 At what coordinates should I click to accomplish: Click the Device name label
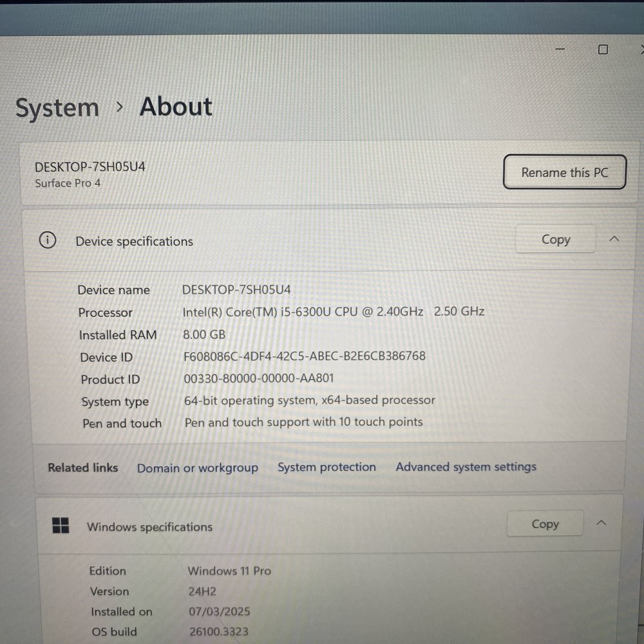[114, 290]
